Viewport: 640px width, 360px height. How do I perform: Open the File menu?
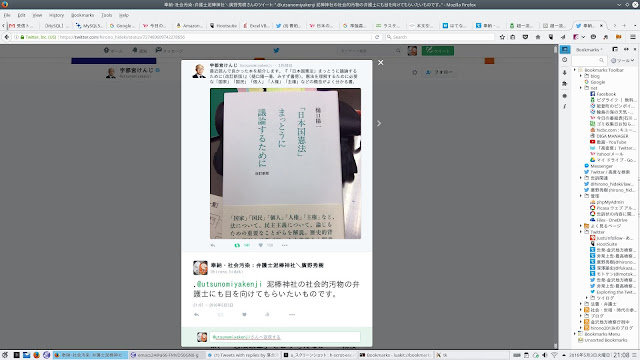(x=7, y=15)
